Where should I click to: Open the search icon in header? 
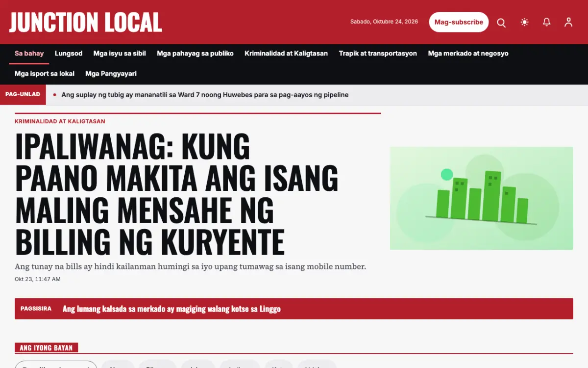501,23
